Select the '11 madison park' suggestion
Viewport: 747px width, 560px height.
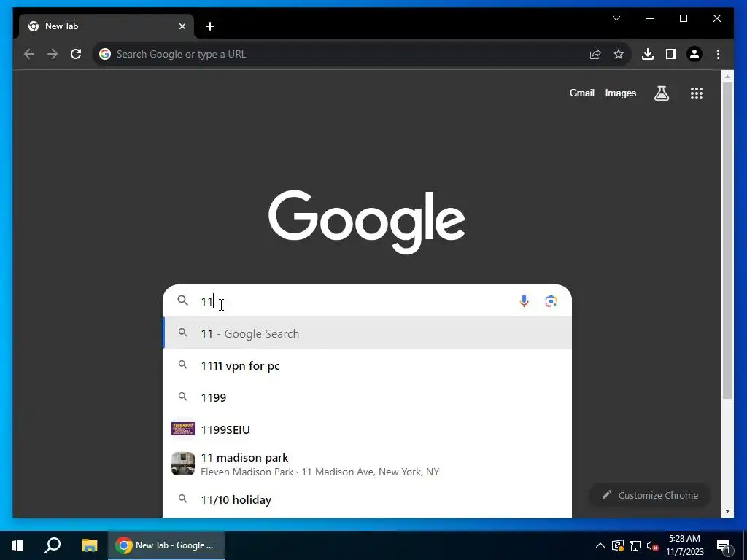coord(368,464)
